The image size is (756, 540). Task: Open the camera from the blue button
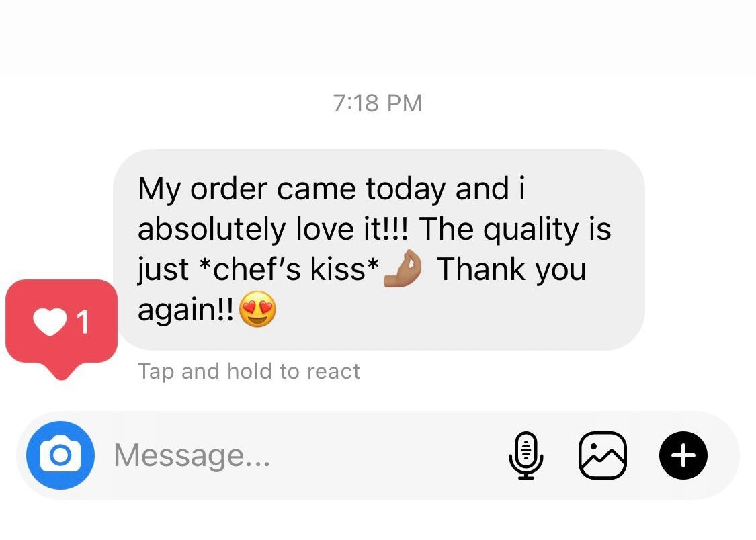pyautogui.click(x=60, y=455)
